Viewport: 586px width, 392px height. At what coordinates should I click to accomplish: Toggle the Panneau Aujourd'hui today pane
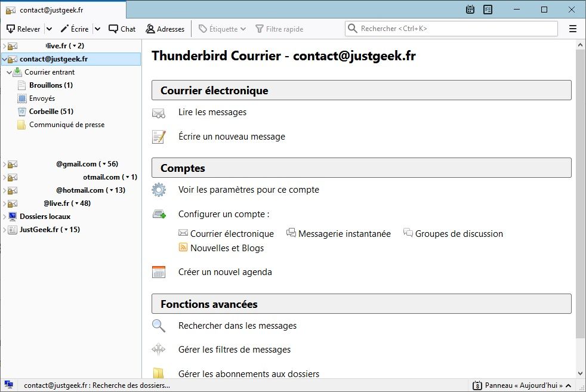click(522, 385)
